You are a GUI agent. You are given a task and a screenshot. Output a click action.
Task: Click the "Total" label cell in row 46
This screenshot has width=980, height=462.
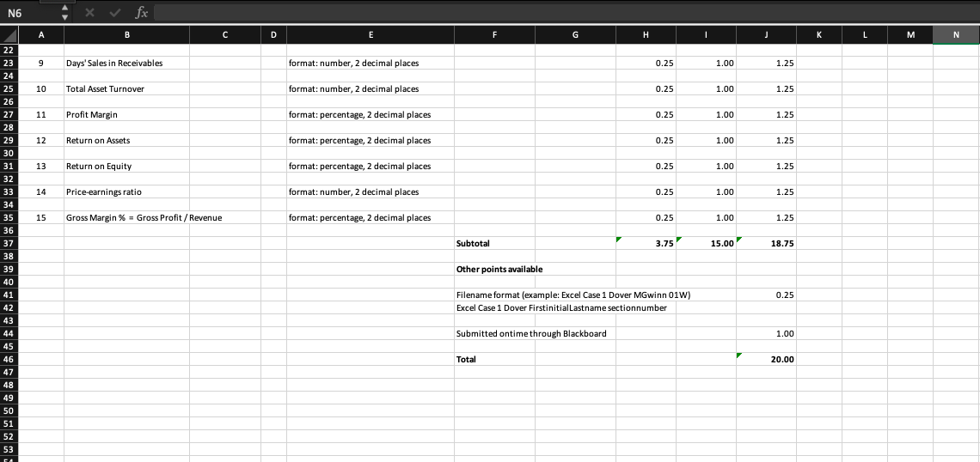[x=495, y=359]
